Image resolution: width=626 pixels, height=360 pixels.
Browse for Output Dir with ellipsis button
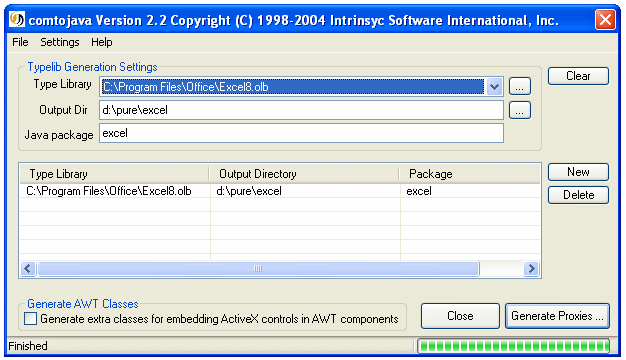519,110
